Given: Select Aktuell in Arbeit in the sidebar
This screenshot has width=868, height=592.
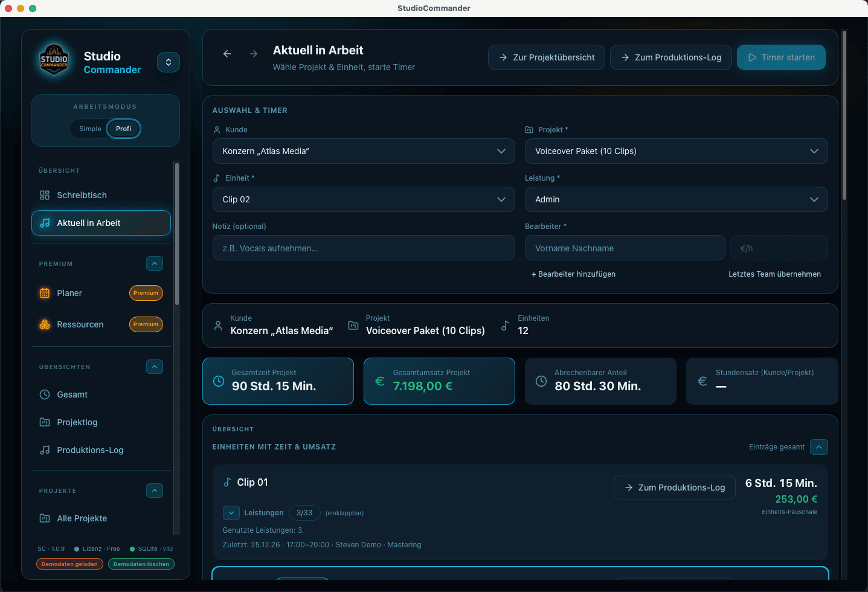Looking at the screenshot, I should [x=101, y=223].
